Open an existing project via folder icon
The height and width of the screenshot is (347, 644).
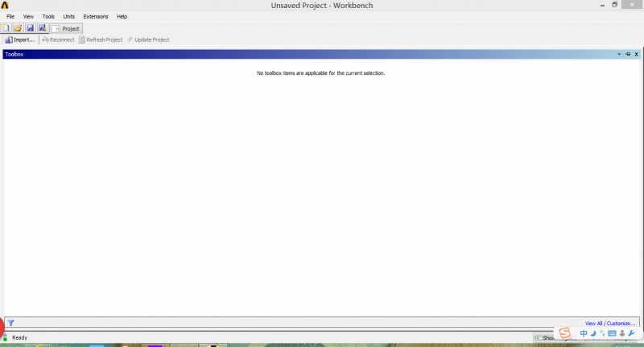click(18, 28)
